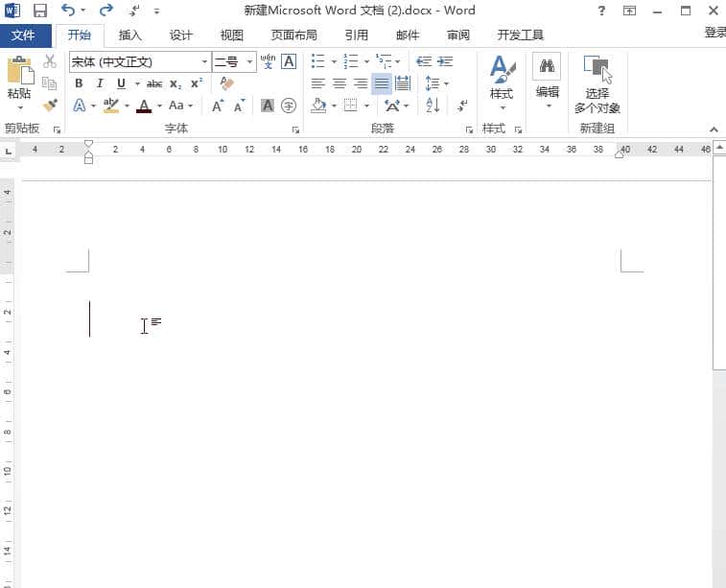Open the Font dialog launcher

(295, 130)
